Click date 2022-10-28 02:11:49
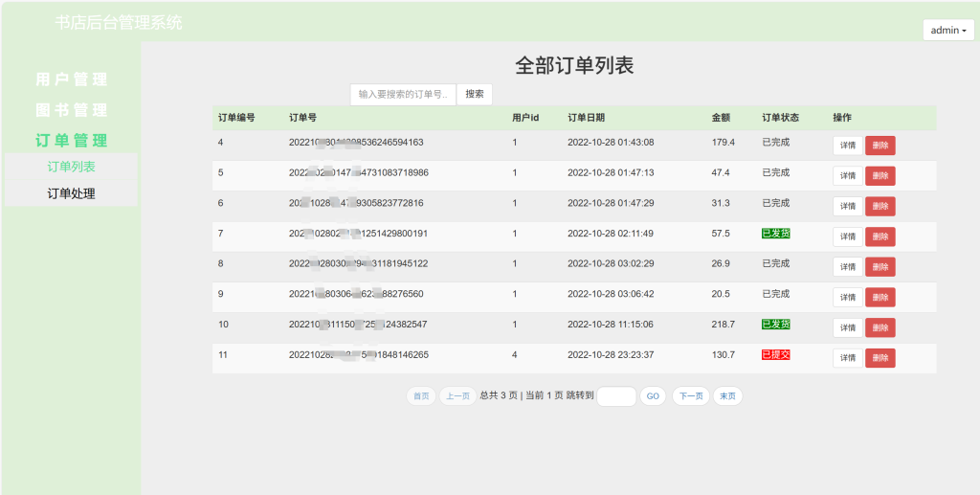 pos(611,233)
